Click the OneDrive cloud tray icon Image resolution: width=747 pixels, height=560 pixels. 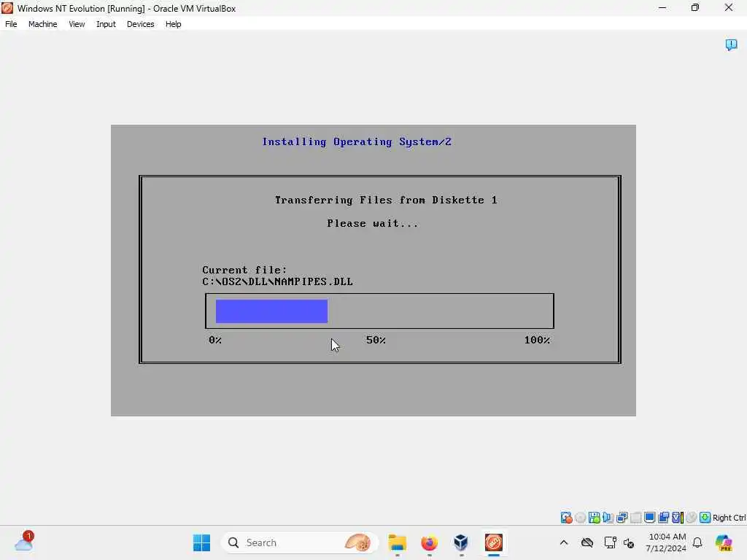click(587, 542)
